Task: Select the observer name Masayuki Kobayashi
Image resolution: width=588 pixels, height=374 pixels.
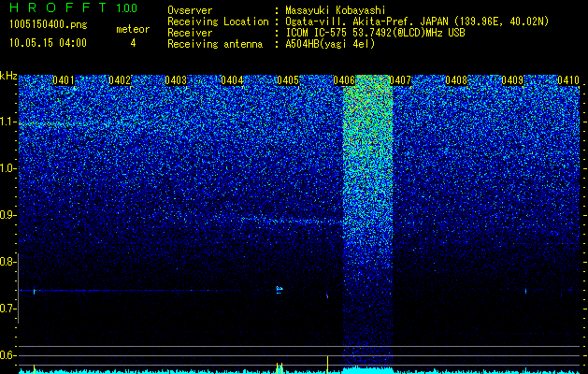Action: click(x=336, y=10)
